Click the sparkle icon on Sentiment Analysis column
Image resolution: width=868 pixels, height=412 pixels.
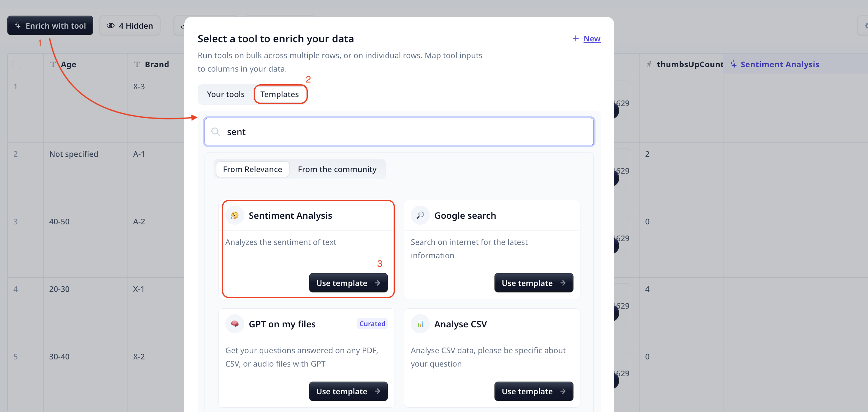[x=734, y=64]
